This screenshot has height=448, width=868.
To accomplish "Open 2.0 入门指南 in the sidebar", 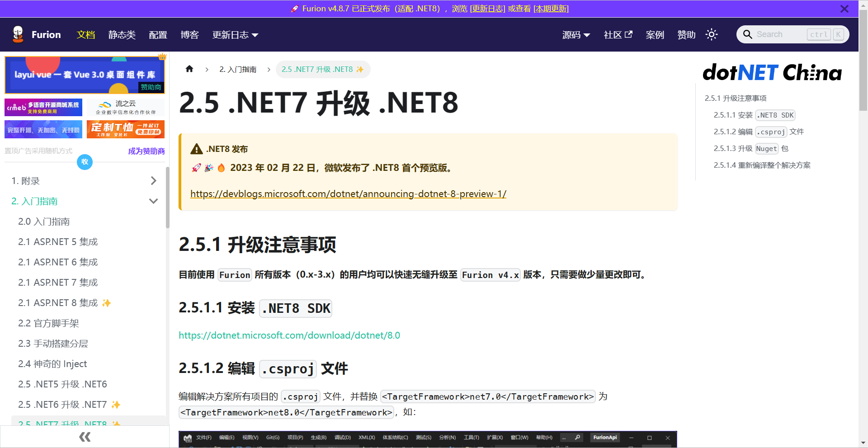I will pyautogui.click(x=44, y=222).
